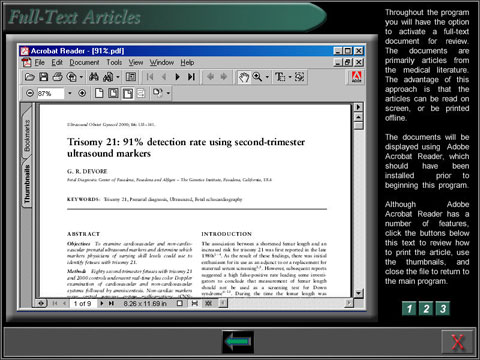Go to next page arrow in toolbar
Image resolution: width=480 pixels, height=360 pixels.
tap(177, 77)
